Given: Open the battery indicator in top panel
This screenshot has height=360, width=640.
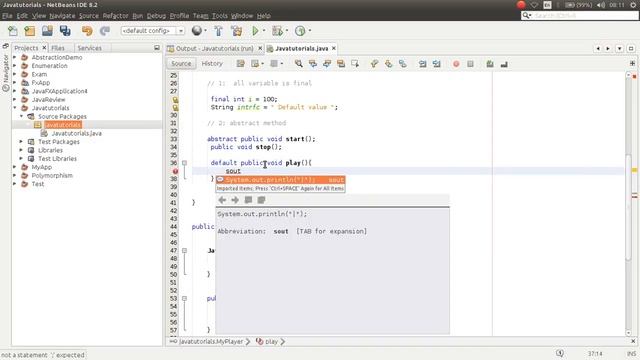Looking at the screenshot, I should tap(578, 5).
